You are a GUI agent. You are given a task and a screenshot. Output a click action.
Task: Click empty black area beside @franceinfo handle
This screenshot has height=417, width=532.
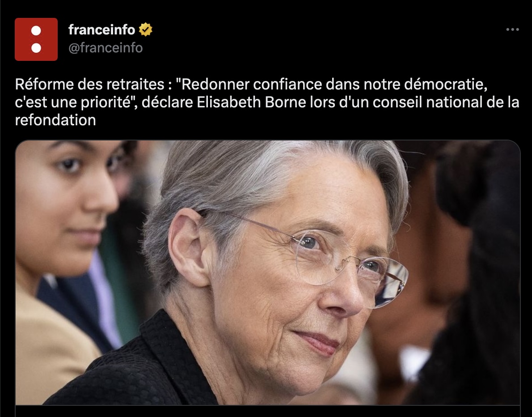tap(305, 48)
